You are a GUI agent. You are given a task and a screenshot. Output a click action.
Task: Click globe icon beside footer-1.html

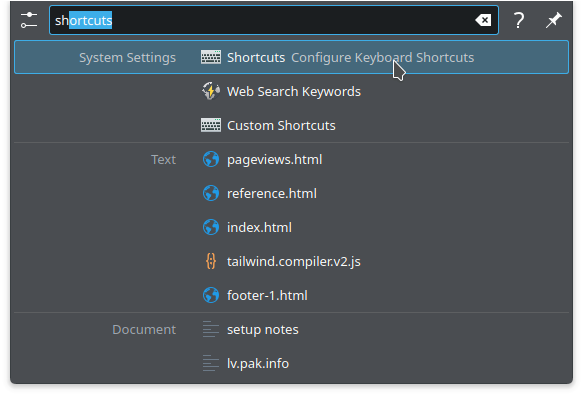(211, 296)
